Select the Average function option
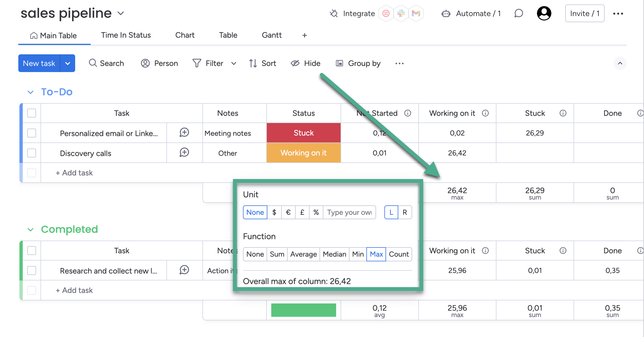Screen dimensions: 644x337 tap(303, 254)
